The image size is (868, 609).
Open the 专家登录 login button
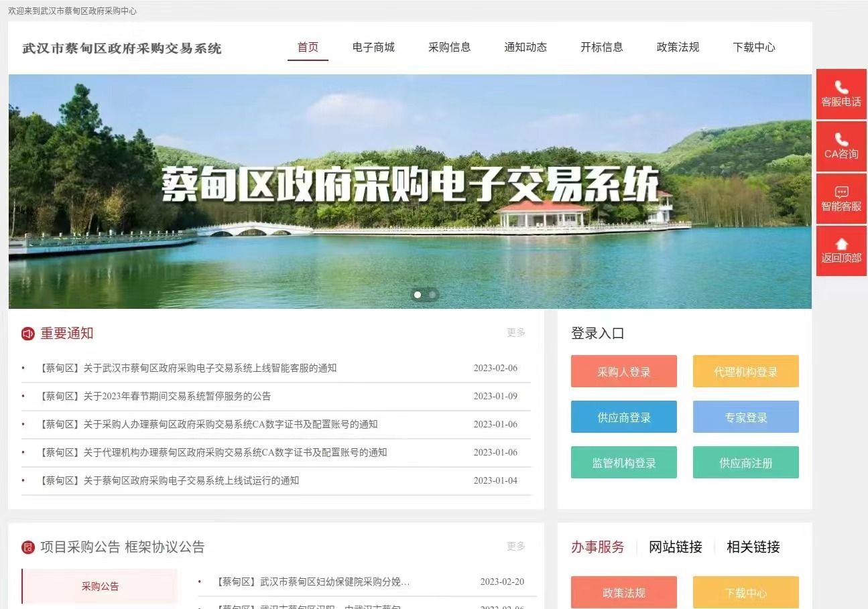pyautogui.click(x=745, y=417)
